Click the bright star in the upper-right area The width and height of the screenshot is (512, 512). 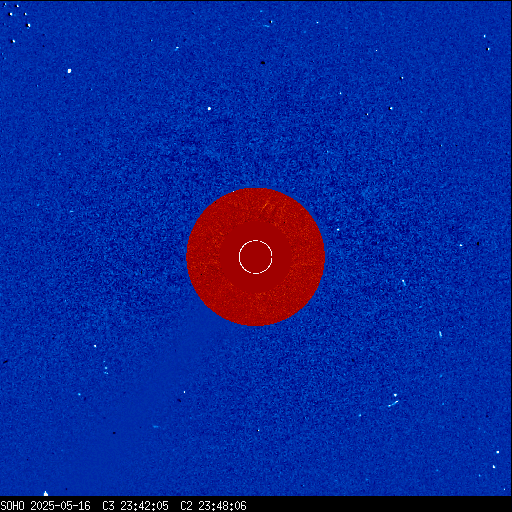391,108
